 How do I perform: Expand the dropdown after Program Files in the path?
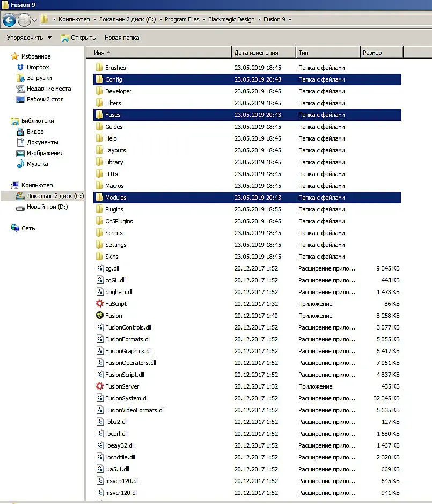[204, 20]
